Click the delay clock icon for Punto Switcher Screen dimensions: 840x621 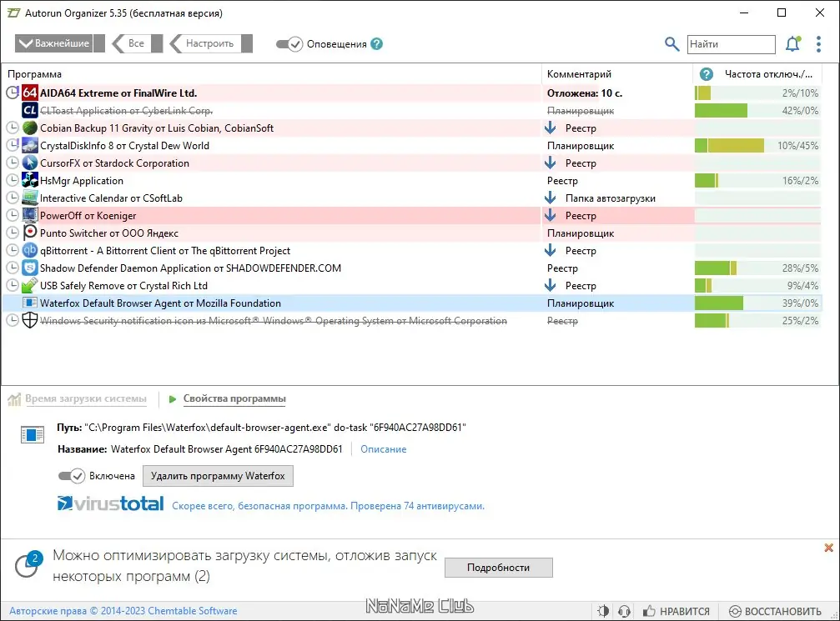tap(13, 233)
